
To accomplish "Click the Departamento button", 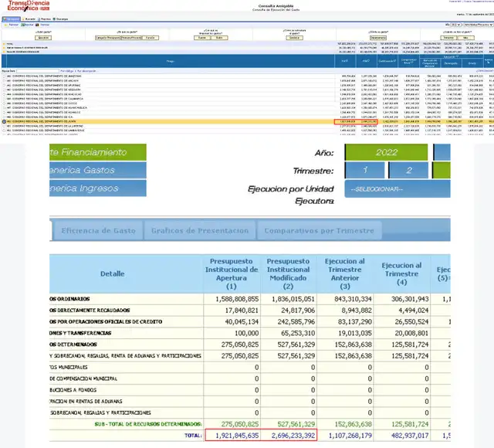I will 378,38.
